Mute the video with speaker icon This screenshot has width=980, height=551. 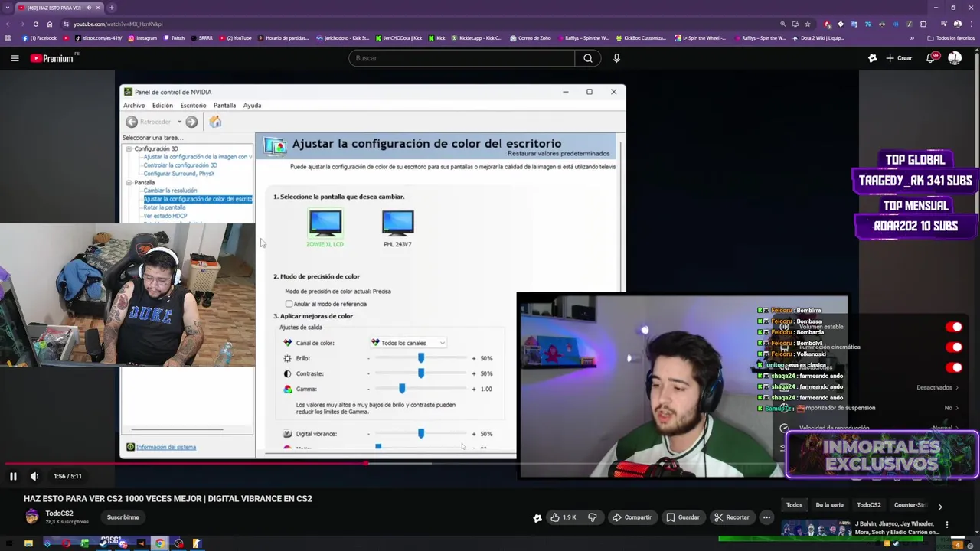click(x=34, y=476)
